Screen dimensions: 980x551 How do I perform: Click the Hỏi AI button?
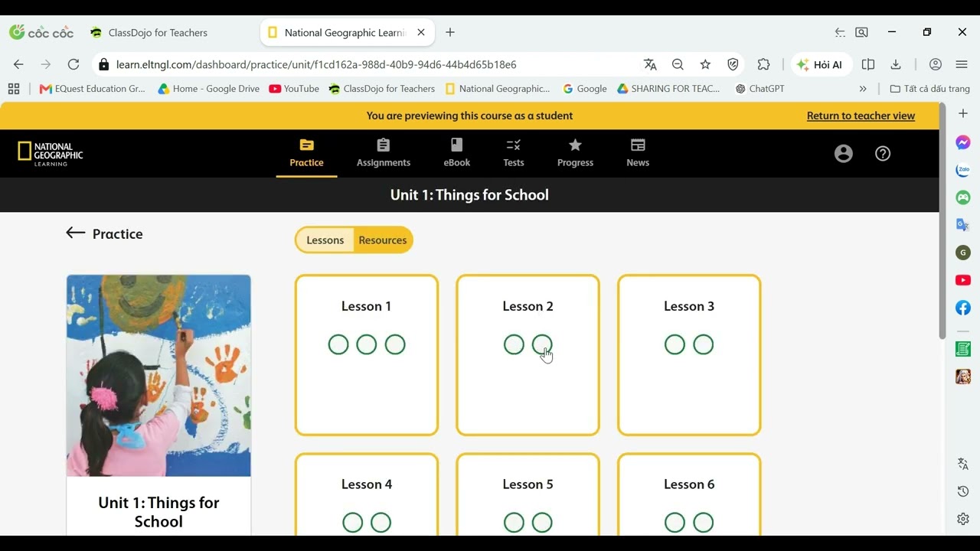tap(819, 64)
